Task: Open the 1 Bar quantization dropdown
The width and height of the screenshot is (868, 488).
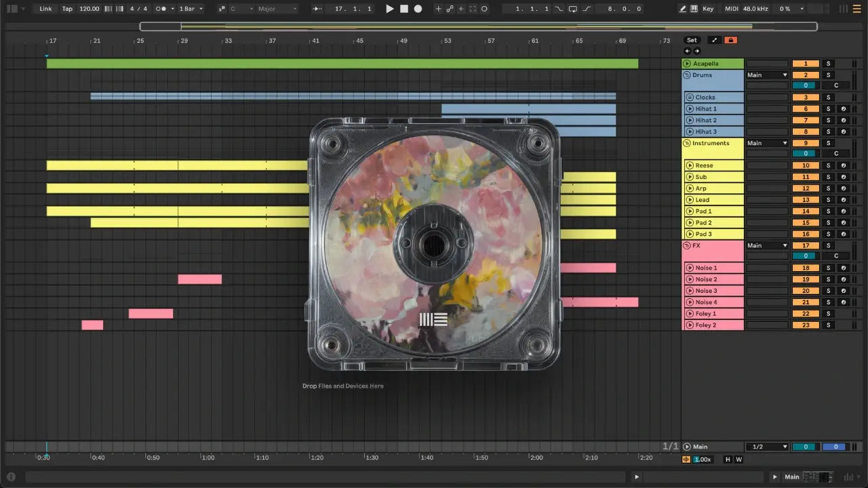Action: pyautogui.click(x=191, y=9)
